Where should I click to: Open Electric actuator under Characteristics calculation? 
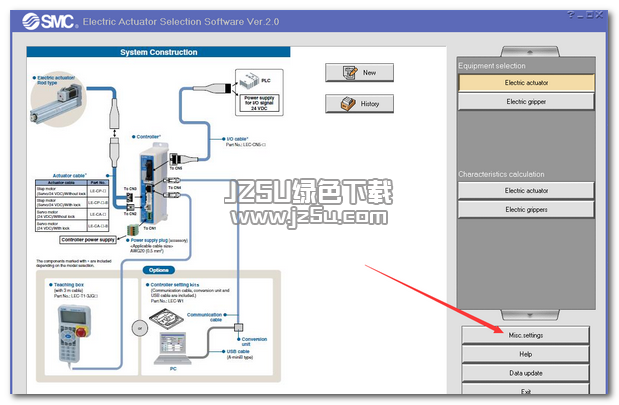click(x=526, y=191)
